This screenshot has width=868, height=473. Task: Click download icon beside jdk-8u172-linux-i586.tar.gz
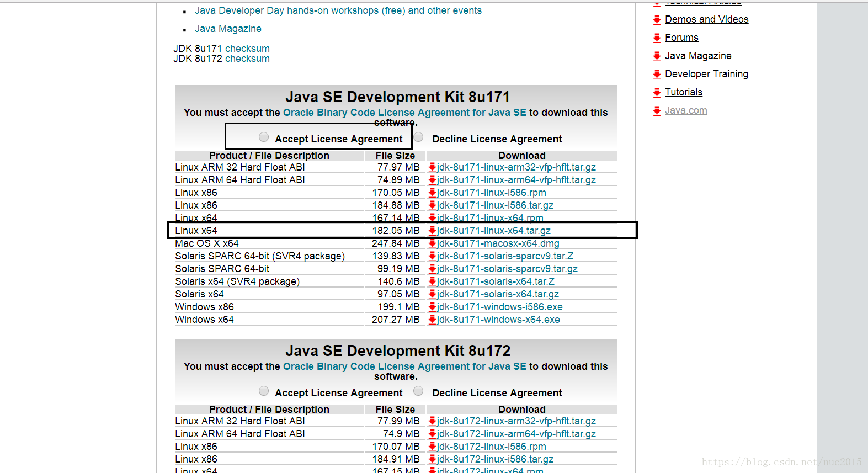tap(432, 459)
